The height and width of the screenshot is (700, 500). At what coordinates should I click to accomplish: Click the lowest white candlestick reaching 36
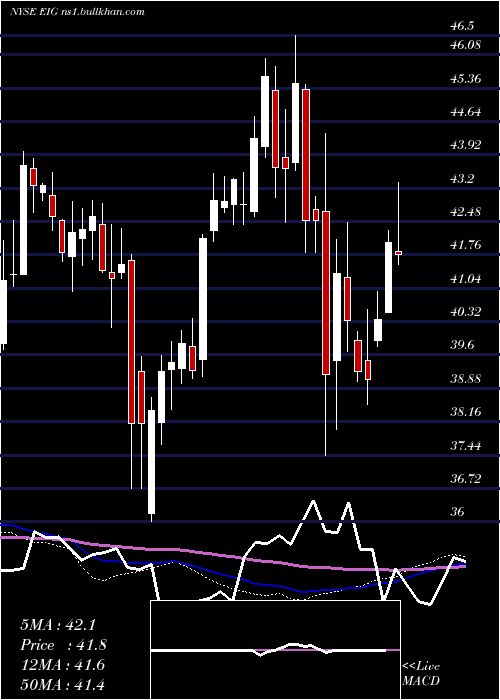coord(152,462)
